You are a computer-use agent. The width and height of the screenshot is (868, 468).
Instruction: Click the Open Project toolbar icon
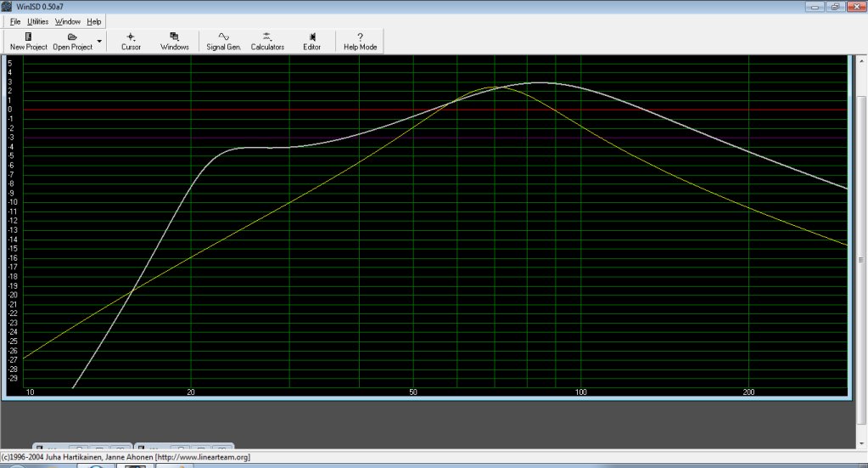click(x=72, y=42)
